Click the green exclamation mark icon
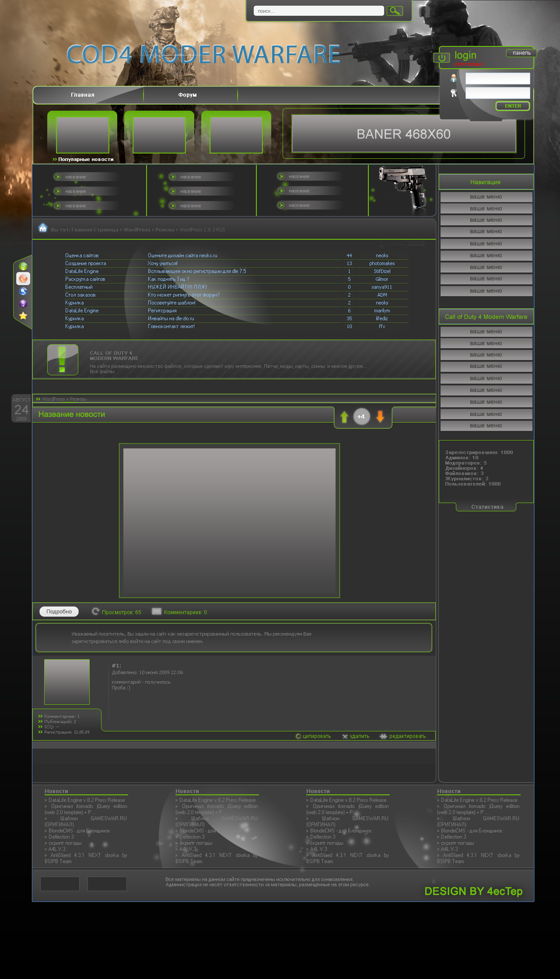This screenshot has height=979, width=560. click(63, 360)
